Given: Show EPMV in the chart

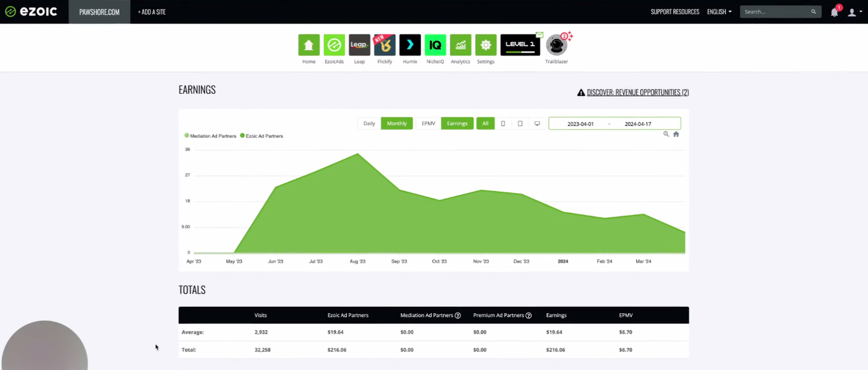Looking at the screenshot, I should point(428,123).
